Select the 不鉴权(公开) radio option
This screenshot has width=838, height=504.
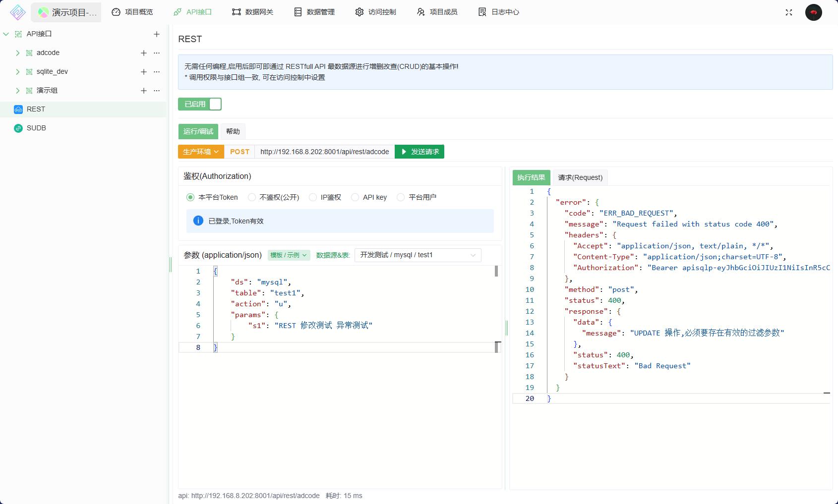[x=252, y=197]
